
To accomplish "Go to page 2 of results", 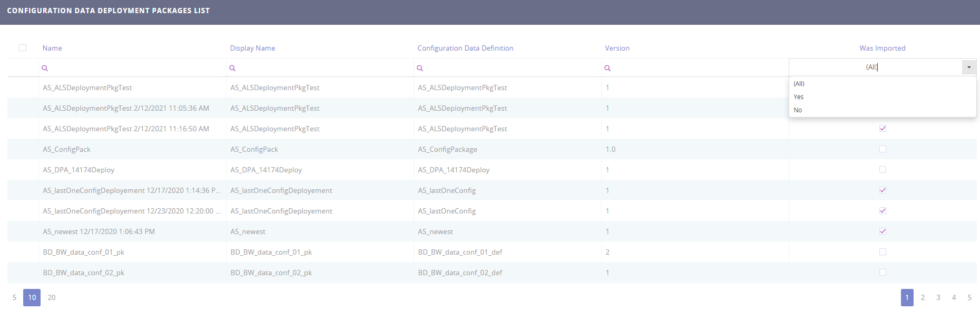I will [923, 297].
